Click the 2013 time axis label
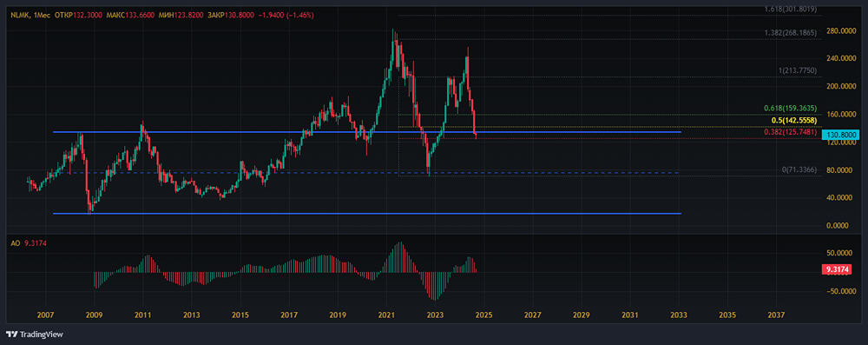 pyautogui.click(x=191, y=315)
